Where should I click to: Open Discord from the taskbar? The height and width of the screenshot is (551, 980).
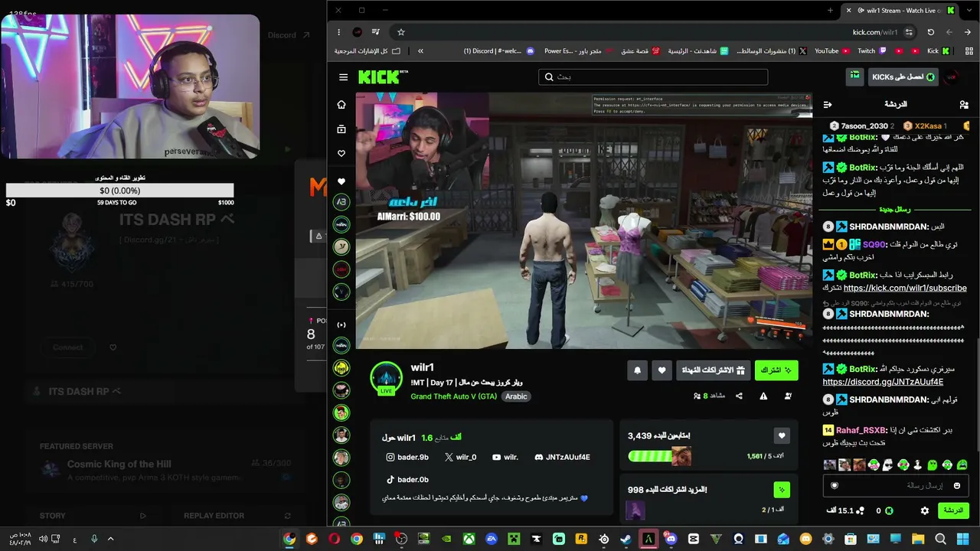671,539
